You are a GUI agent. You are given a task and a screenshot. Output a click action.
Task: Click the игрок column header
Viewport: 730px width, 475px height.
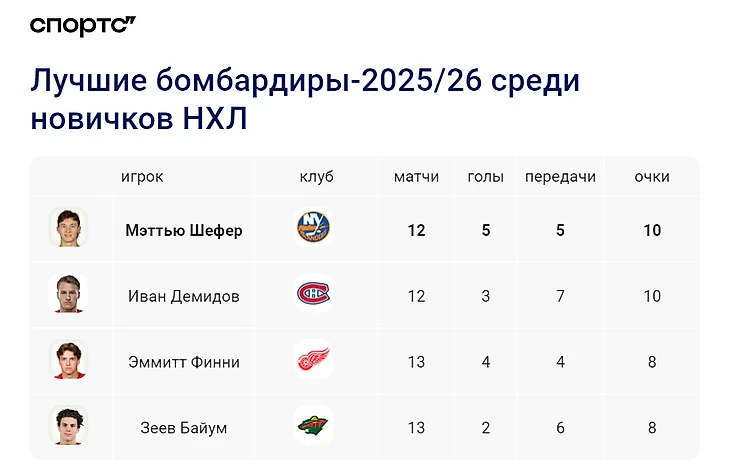(142, 177)
